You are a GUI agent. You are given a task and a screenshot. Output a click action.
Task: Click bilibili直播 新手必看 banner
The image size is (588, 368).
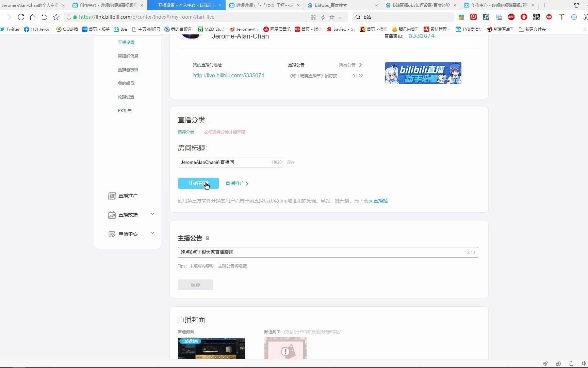(423, 73)
